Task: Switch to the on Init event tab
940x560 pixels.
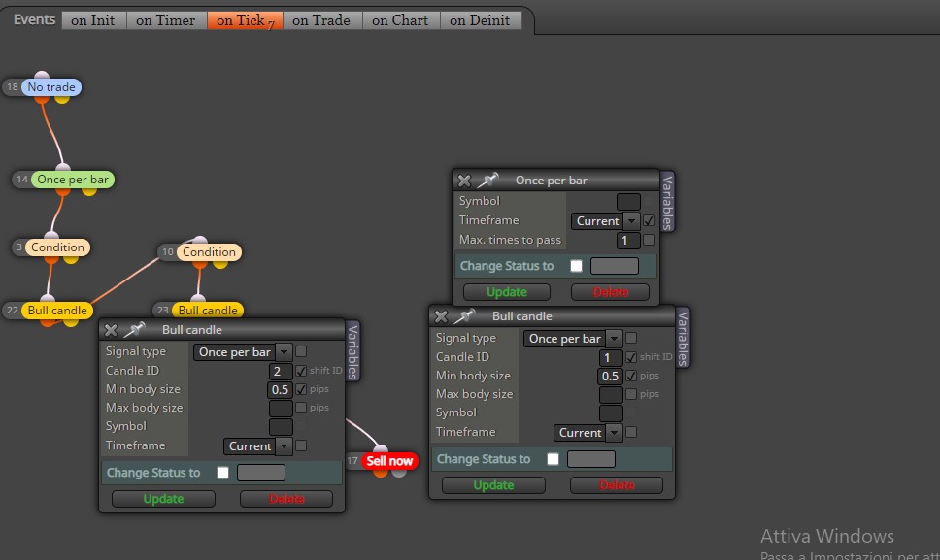Action: 93,20
